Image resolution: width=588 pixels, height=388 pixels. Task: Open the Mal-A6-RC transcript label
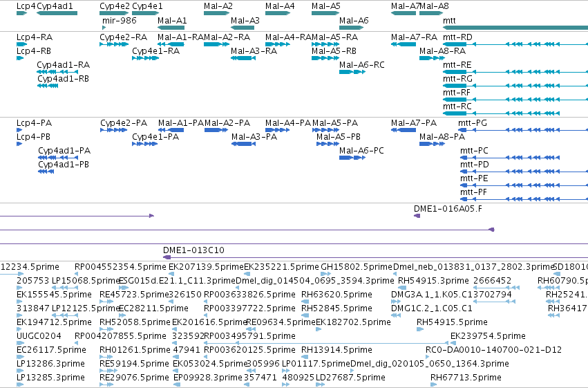pyautogui.click(x=362, y=65)
